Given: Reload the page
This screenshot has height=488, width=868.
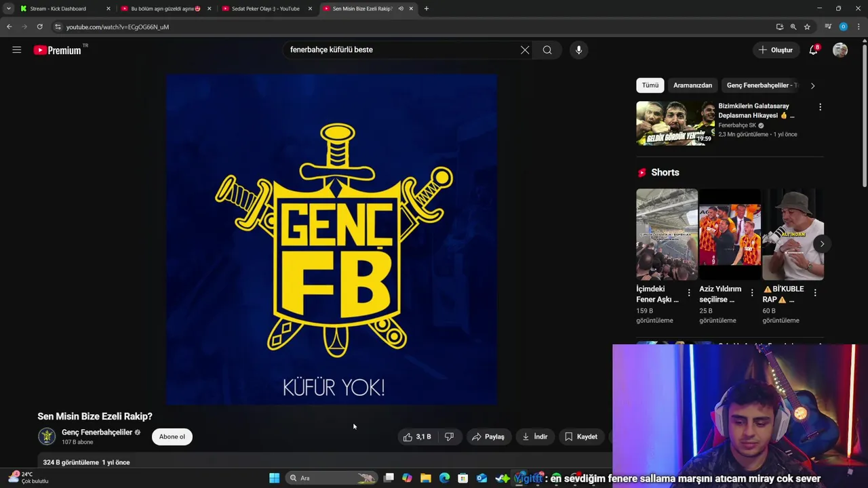Looking at the screenshot, I should (39, 26).
